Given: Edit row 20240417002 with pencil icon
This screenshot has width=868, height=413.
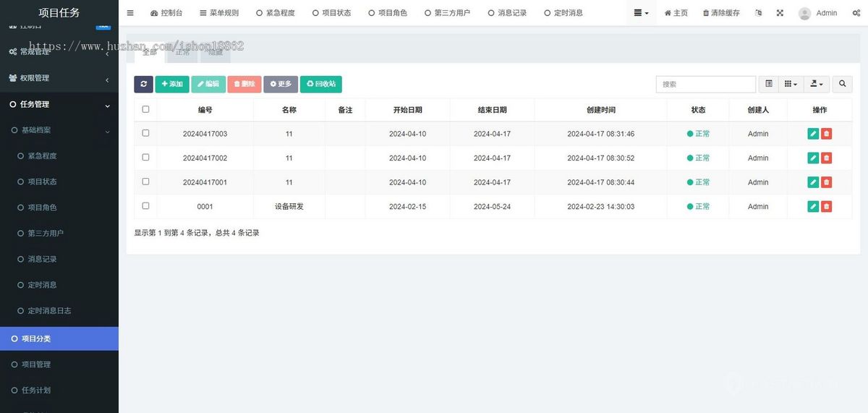Looking at the screenshot, I should [x=813, y=158].
